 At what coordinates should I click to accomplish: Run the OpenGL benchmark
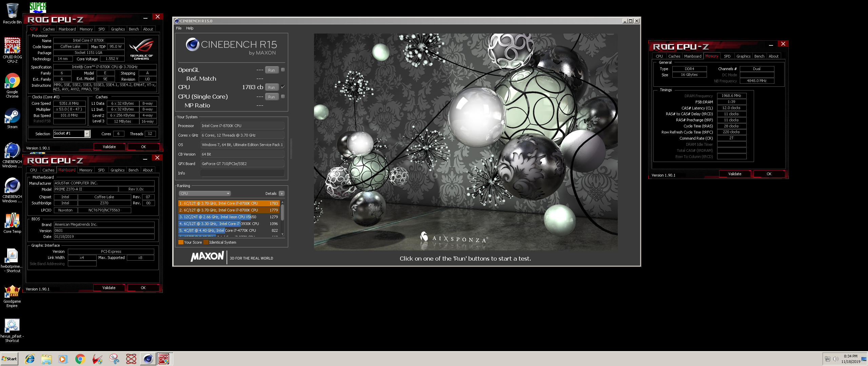pos(272,70)
